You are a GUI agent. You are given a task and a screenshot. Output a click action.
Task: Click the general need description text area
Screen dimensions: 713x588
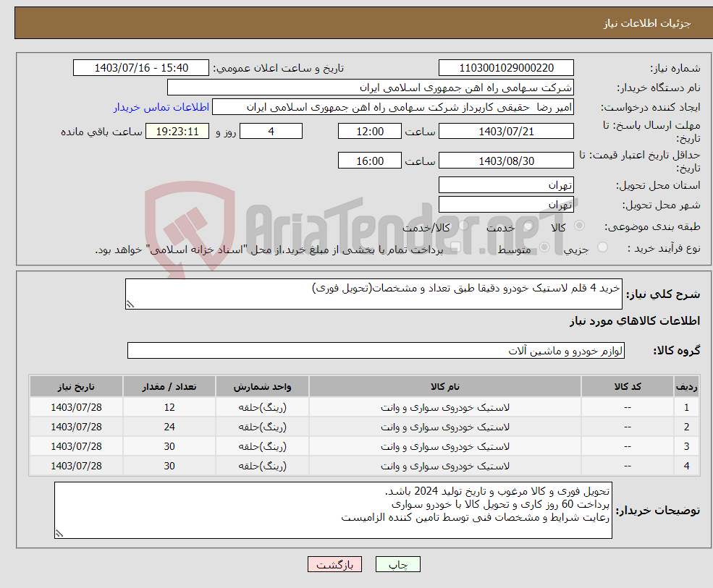(x=374, y=294)
